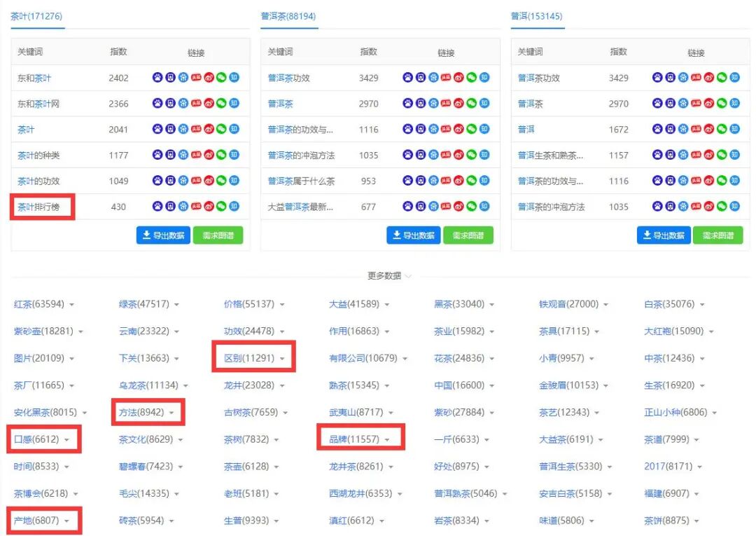Image resolution: width=756 pixels, height=536 pixels.
Task: Open Weibo icon in 普洱 1672 row
Action: coord(708,129)
